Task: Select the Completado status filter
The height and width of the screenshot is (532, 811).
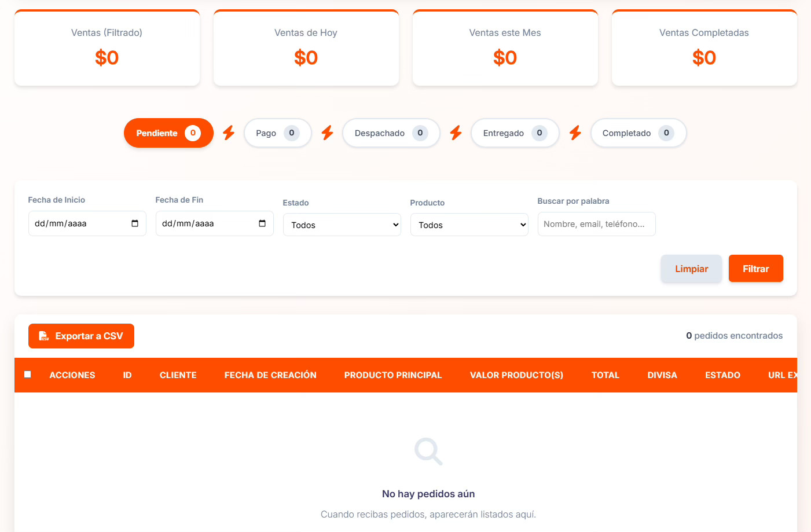Action: click(638, 133)
